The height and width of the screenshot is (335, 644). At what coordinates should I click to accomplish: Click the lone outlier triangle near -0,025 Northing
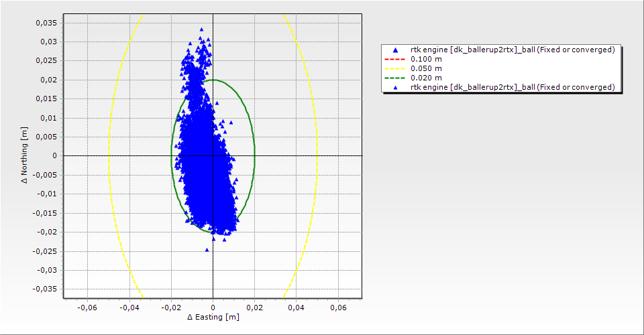(x=207, y=250)
